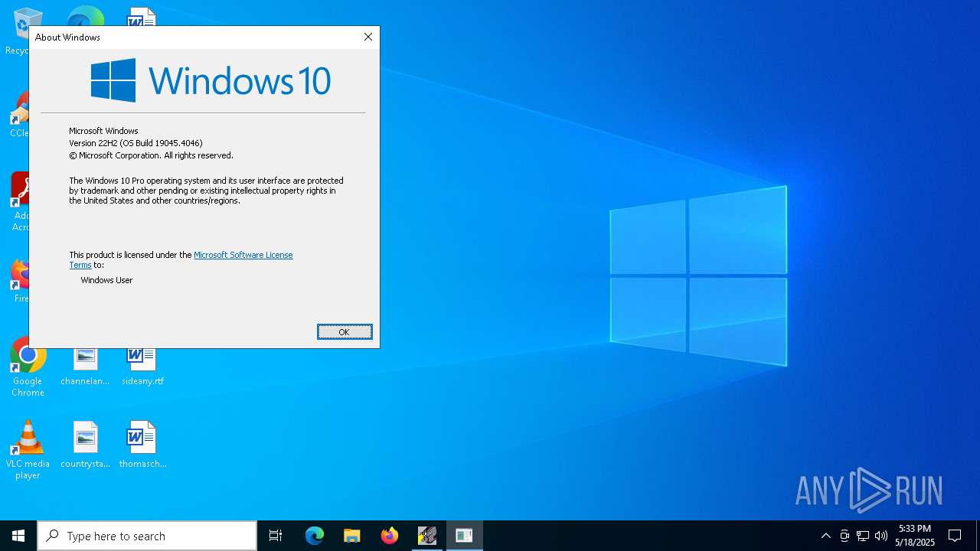This screenshot has height=551, width=980.
Task: Click the About Windows title bar
Action: [191, 37]
